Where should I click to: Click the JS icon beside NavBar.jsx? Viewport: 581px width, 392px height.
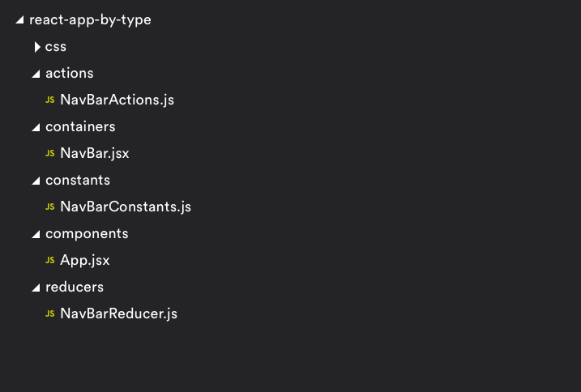pos(50,154)
